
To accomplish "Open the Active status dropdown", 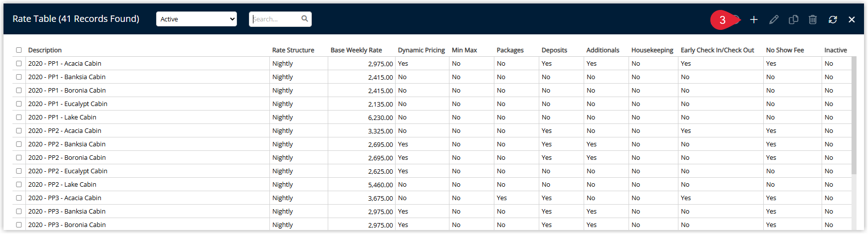I will 197,19.
